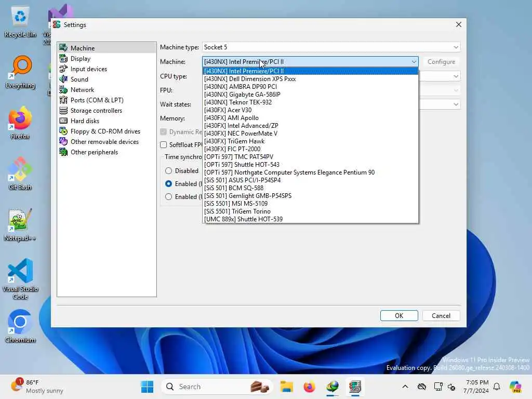
Task: Click the Configure machine button
Action: coord(441,62)
